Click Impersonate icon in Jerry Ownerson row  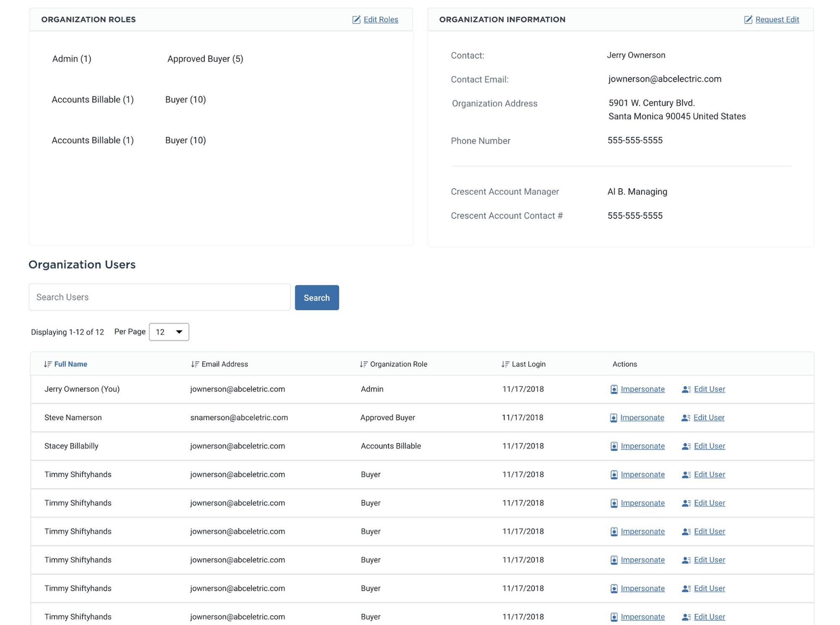pos(614,389)
